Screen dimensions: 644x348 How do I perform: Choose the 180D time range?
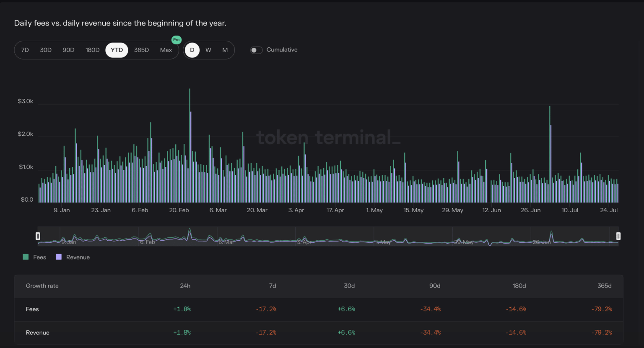tap(92, 50)
